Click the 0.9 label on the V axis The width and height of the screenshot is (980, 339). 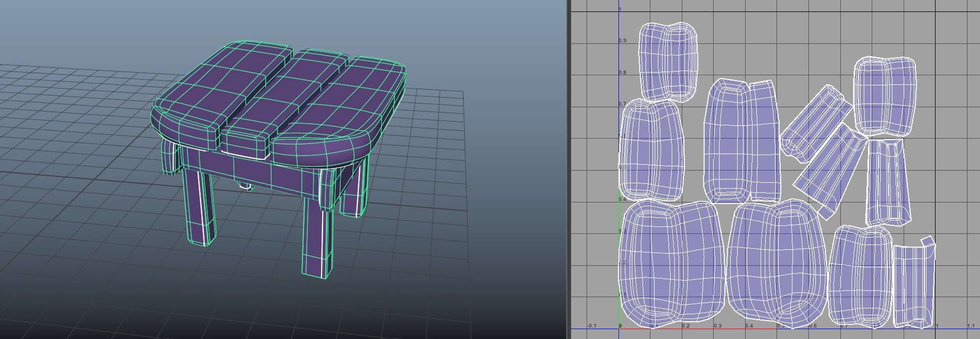tap(623, 40)
